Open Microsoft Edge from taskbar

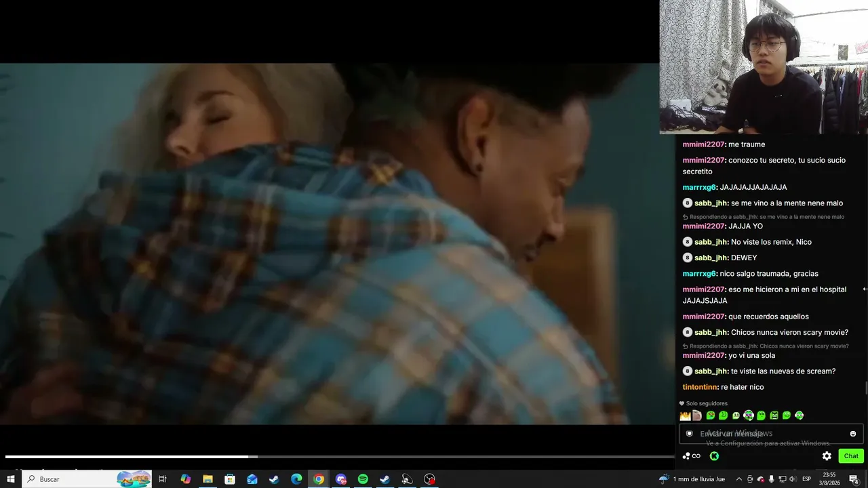coord(296,479)
